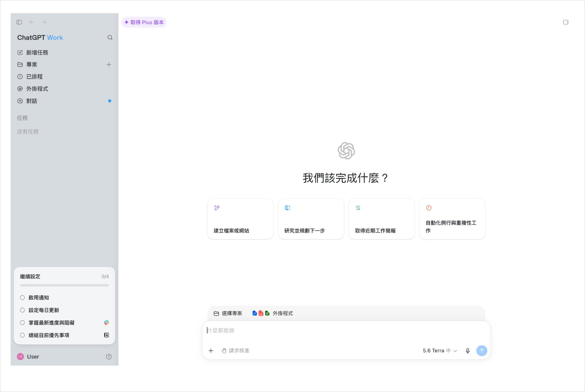
Task: Click the ChatGPT logo in the center
Action: (x=346, y=151)
